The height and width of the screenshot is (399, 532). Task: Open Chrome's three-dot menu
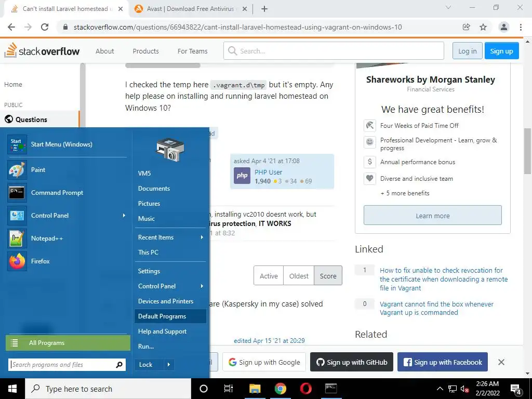521,27
